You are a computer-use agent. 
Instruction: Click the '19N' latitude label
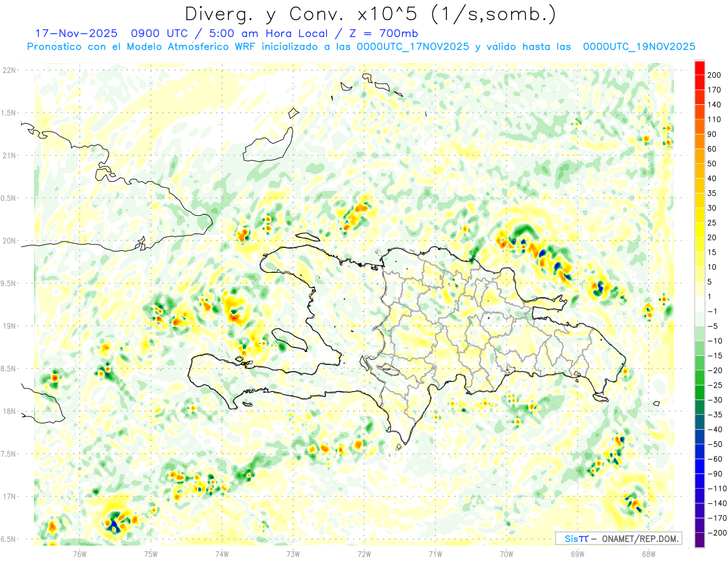(x=9, y=326)
